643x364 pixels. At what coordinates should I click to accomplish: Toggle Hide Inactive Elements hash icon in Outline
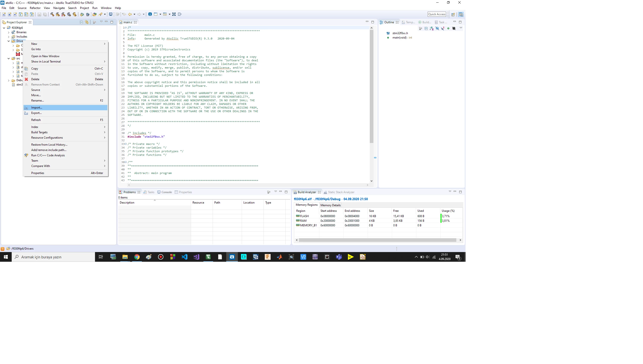(x=454, y=29)
